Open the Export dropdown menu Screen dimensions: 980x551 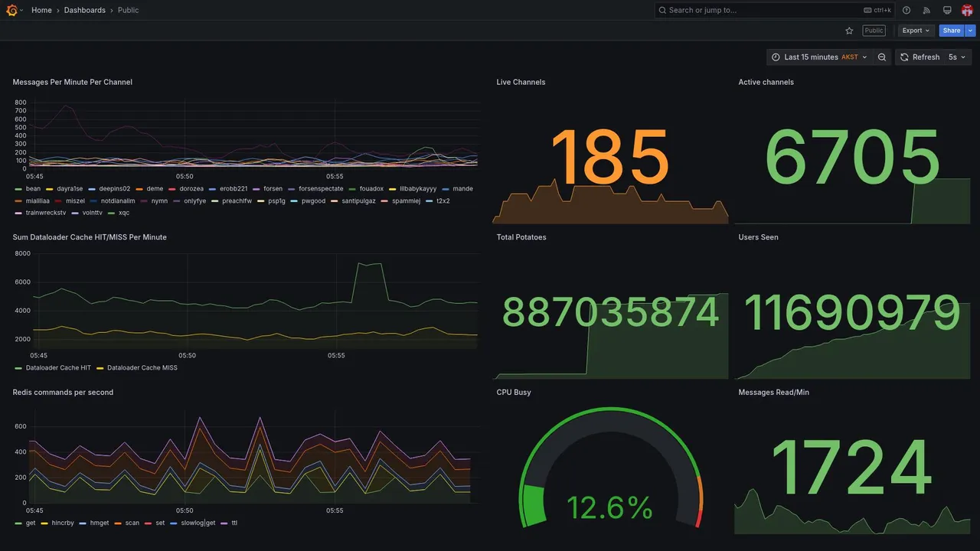tap(916, 31)
